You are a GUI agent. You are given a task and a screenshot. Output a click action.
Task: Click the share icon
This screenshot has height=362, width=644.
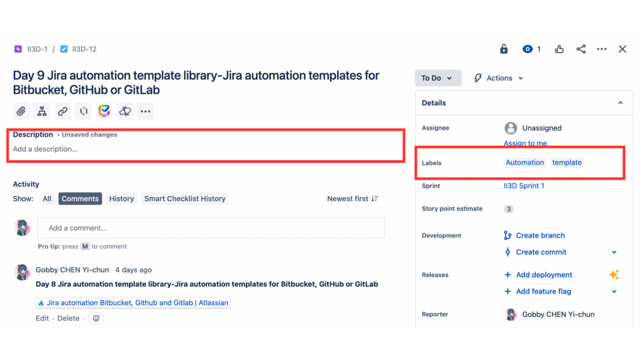point(580,49)
